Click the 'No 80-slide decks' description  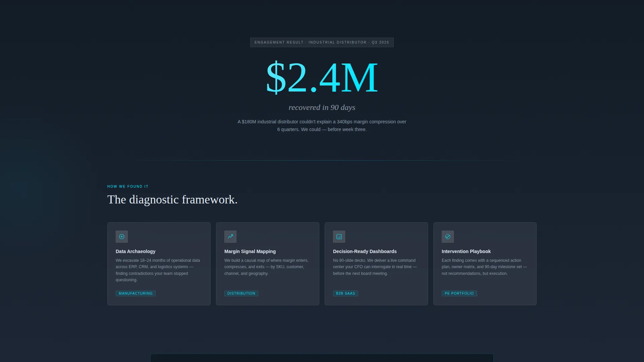(x=375, y=267)
